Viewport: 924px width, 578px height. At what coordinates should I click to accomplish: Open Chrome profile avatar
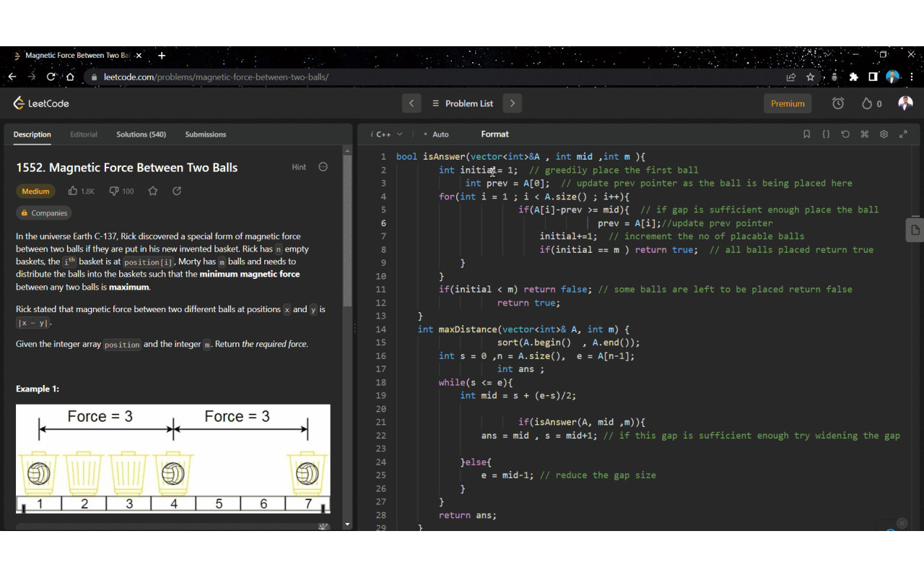coord(893,77)
